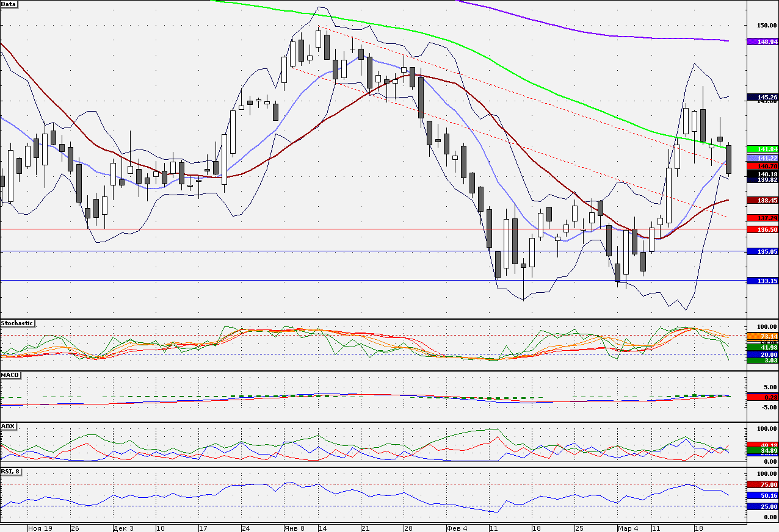Viewport: 779px width, 532px height.
Task: Select the dark red 138.45 price tag
Action: [762, 200]
